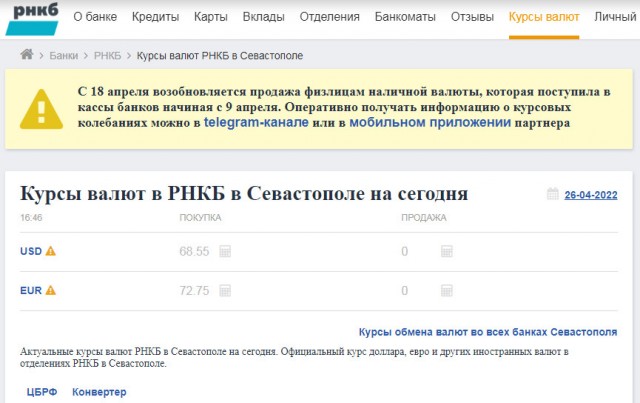Viewport: 640px width, 403px height.
Task: Click the РНКБ bank logo
Action: 32,19
